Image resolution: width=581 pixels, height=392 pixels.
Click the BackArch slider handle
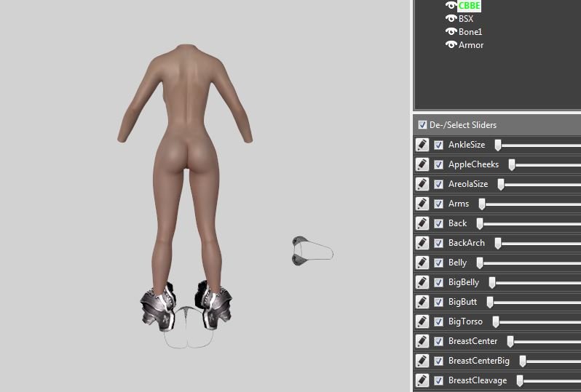point(498,244)
